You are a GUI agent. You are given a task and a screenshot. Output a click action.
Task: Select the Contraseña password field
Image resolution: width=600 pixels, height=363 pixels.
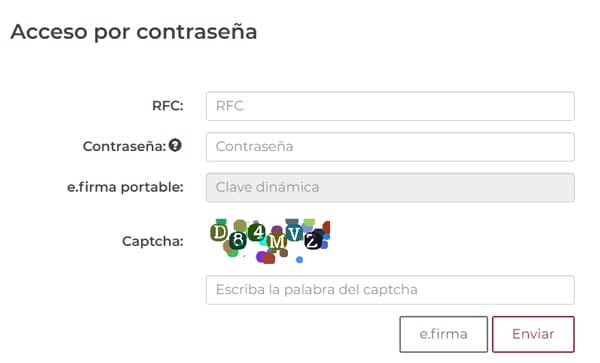390,147
